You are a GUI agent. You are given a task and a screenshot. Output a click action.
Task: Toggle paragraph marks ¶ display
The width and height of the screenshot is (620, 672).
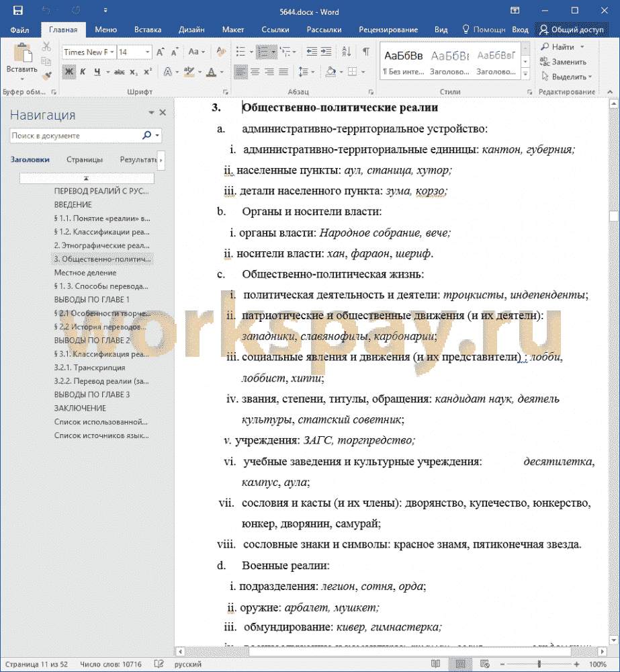coord(366,52)
